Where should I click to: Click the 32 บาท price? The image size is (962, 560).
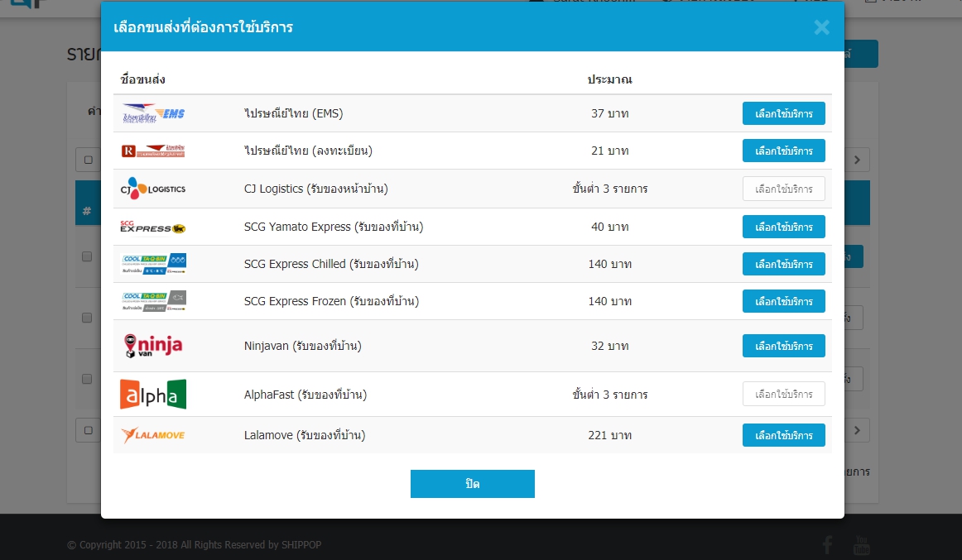[610, 346]
